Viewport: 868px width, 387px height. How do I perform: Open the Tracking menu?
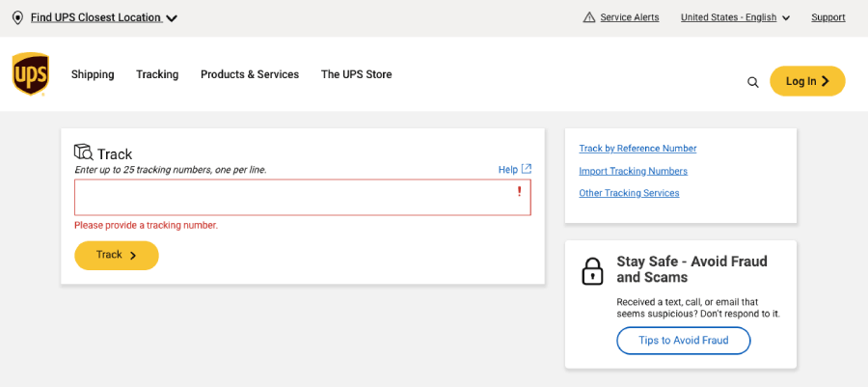(157, 74)
